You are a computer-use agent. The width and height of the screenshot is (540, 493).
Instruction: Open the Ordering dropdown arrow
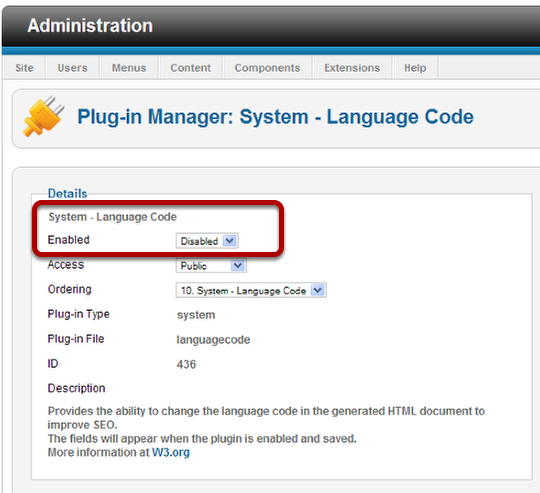pyautogui.click(x=318, y=290)
